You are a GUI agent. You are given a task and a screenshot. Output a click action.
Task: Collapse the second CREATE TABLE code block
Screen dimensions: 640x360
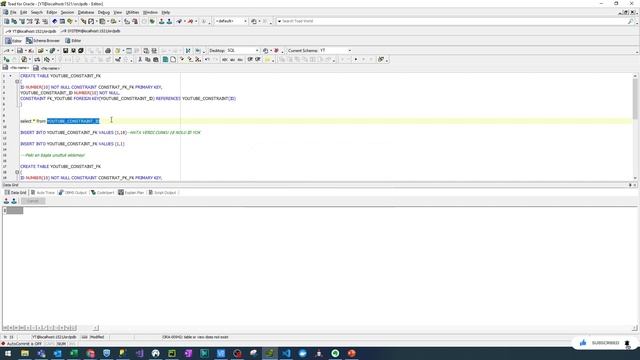(17, 172)
